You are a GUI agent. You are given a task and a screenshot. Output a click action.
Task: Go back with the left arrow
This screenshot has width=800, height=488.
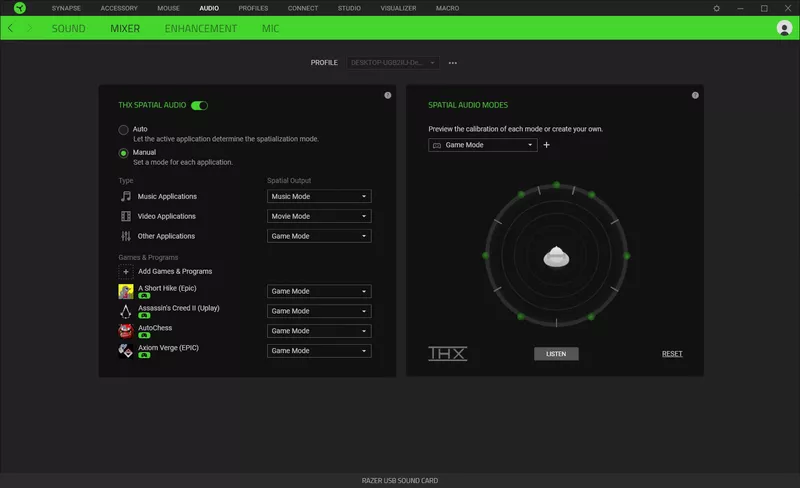pos(10,28)
